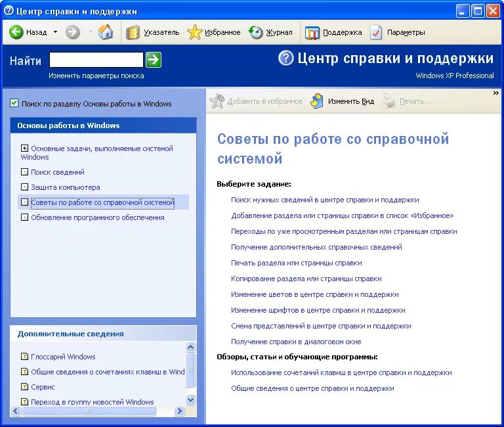Click help question mark icon in title bar
Image resolution: width=504 pixels, height=427 pixels.
(9, 11)
